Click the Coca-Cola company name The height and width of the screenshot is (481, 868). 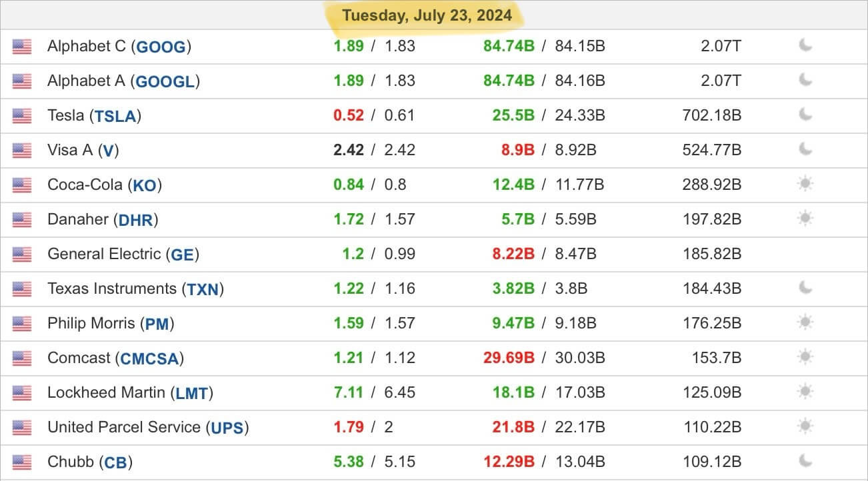pos(85,185)
